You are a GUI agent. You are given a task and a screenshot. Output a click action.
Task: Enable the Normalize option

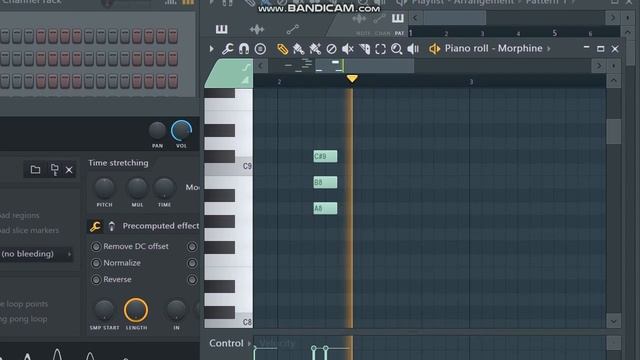point(96,263)
